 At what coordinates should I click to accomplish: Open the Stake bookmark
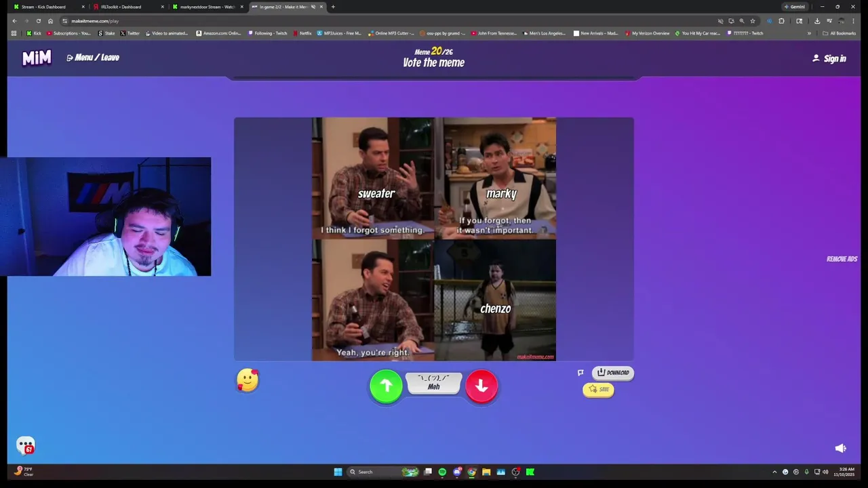tap(106, 33)
